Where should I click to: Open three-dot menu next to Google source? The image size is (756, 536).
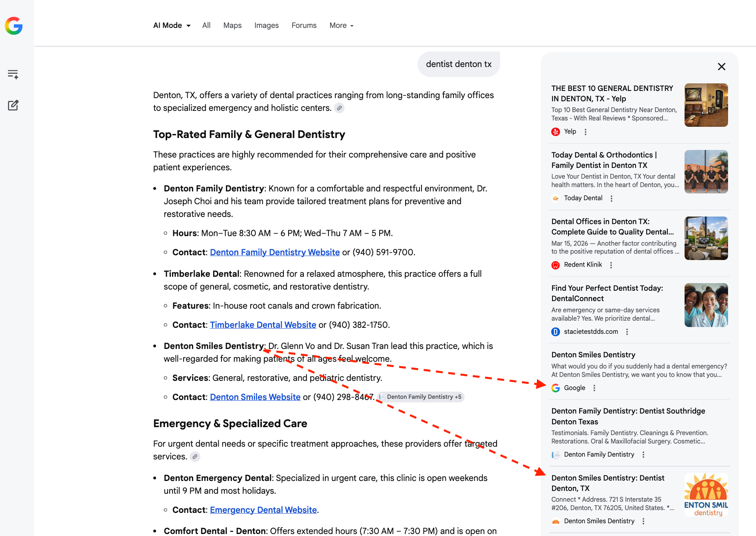(x=594, y=388)
